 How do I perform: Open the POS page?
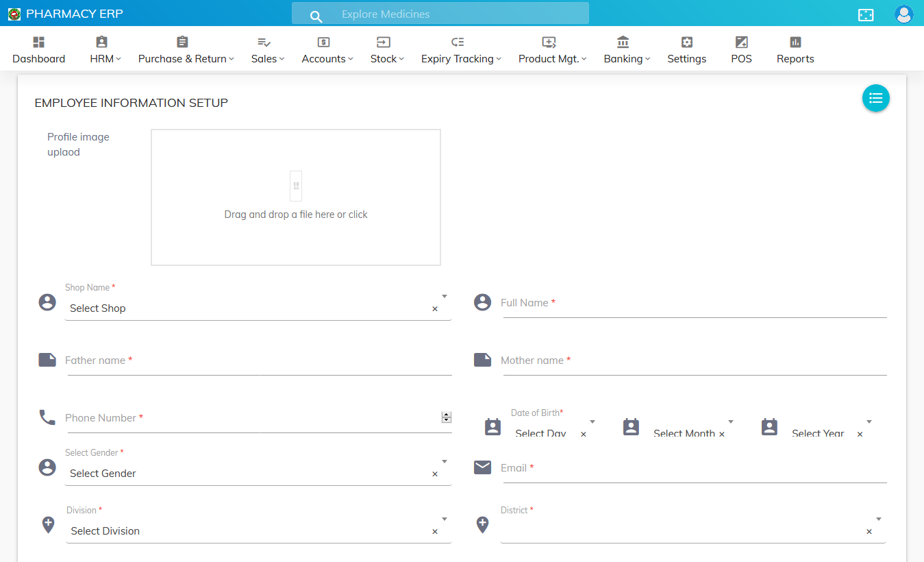741,51
